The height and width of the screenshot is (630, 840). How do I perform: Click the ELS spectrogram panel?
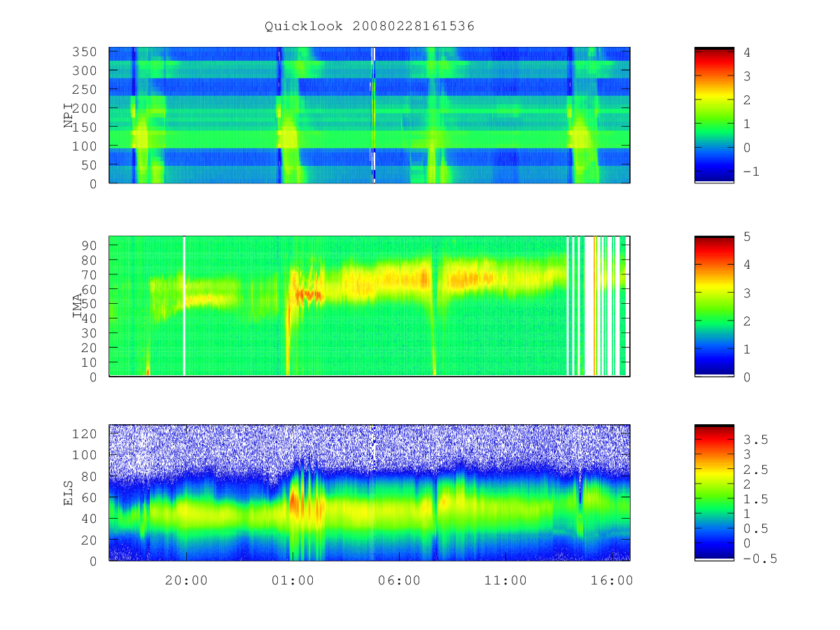[370, 493]
